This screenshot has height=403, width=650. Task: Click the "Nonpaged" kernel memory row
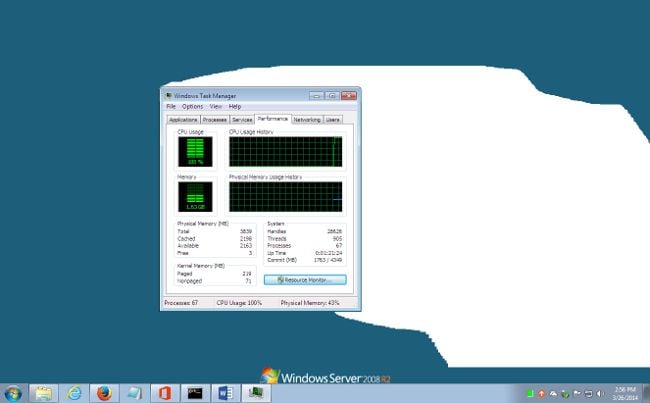click(214, 281)
